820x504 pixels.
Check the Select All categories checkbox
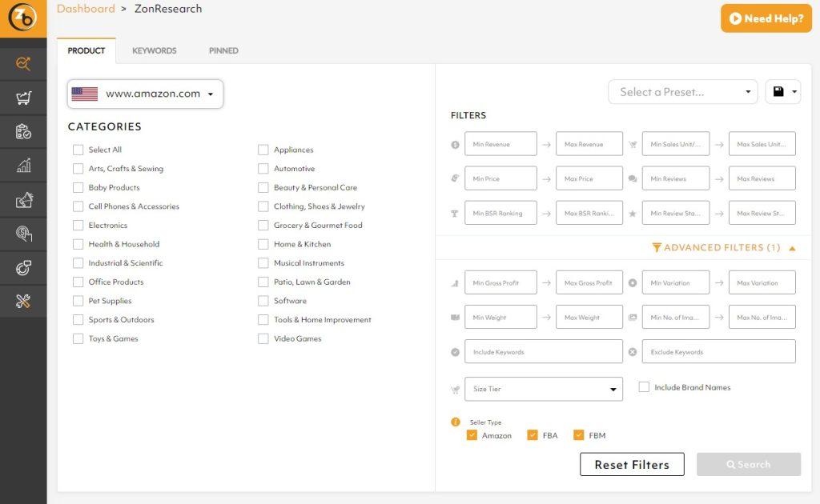[x=78, y=150]
